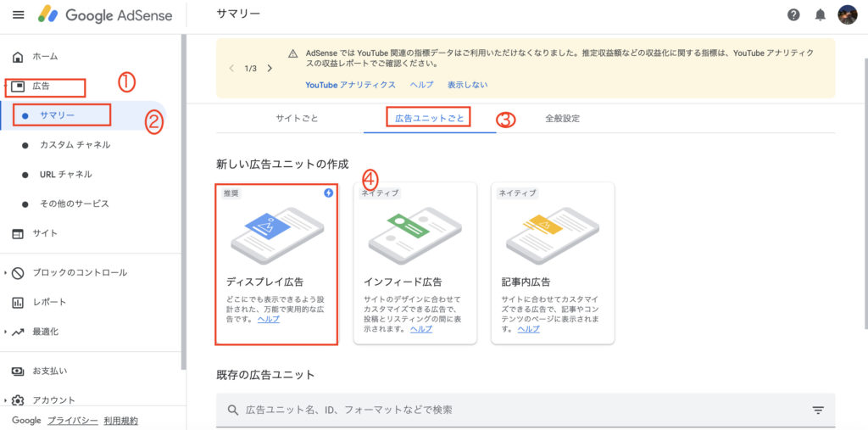
Task: Click the 広告 ads icon in sidebar
Action: click(19, 86)
